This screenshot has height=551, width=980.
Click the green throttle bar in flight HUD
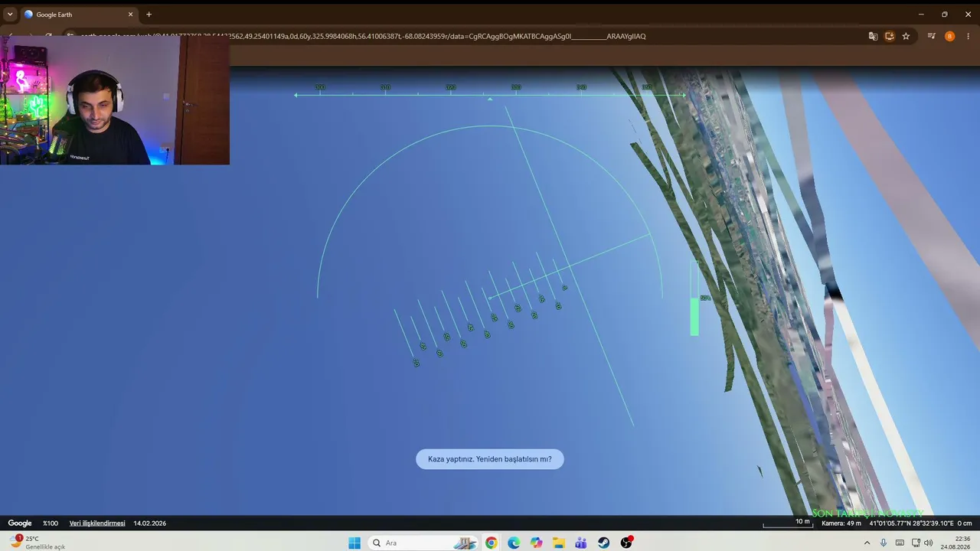[694, 316]
